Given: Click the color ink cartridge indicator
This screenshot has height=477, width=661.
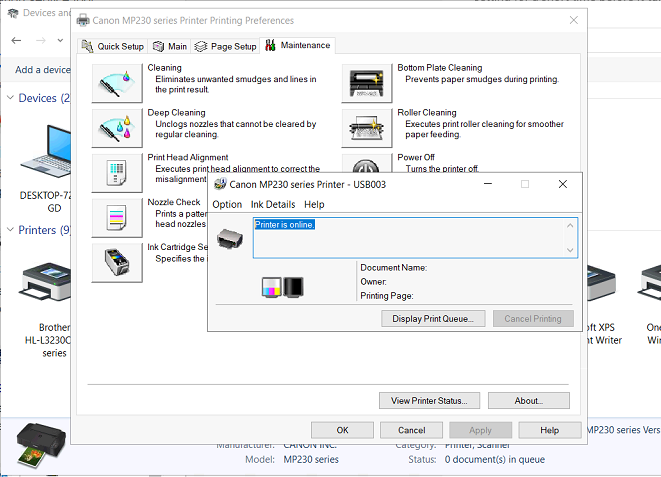Looking at the screenshot, I should click(x=271, y=287).
